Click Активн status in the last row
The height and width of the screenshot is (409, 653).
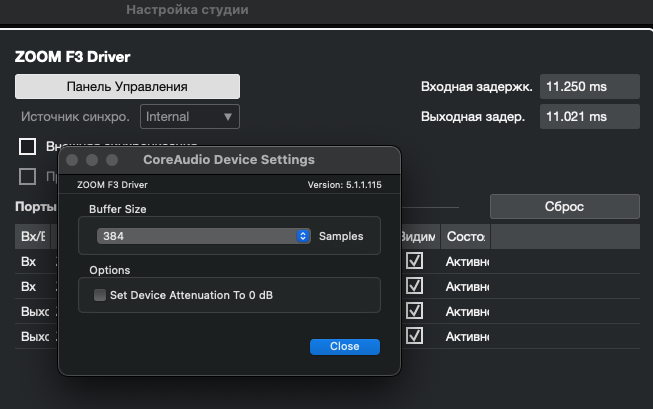(x=467, y=336)
